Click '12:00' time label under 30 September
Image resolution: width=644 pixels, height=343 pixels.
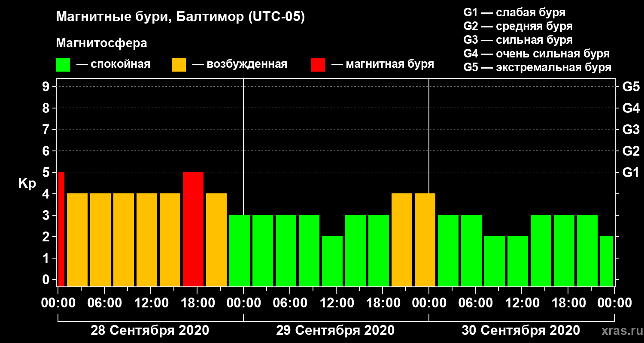click(522, 303)
